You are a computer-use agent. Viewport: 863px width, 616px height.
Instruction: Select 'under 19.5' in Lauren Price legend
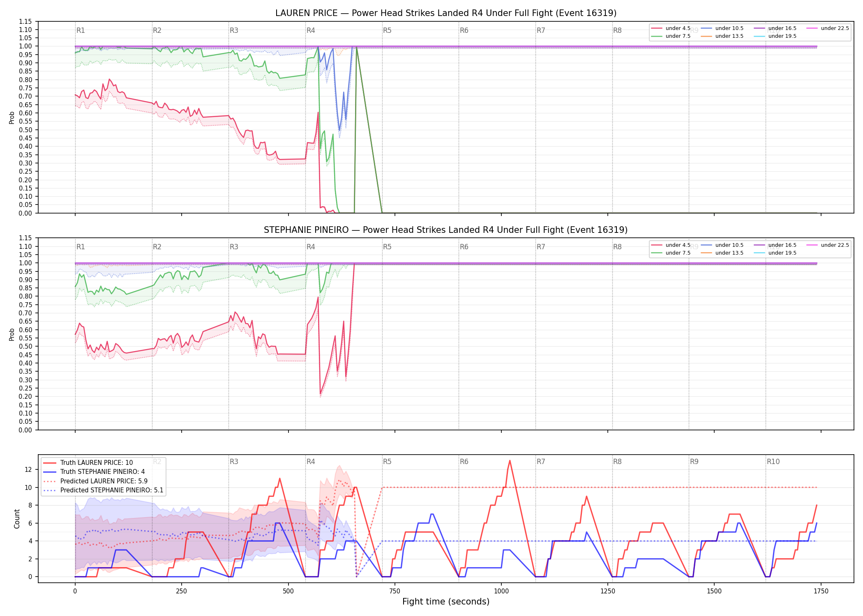click(775, 36)
